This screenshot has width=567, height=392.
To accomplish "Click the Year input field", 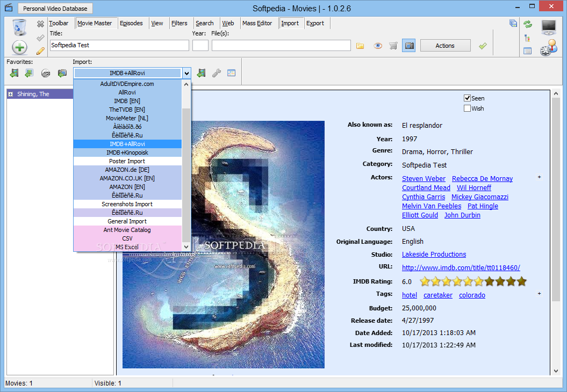I will pos(200,46).
